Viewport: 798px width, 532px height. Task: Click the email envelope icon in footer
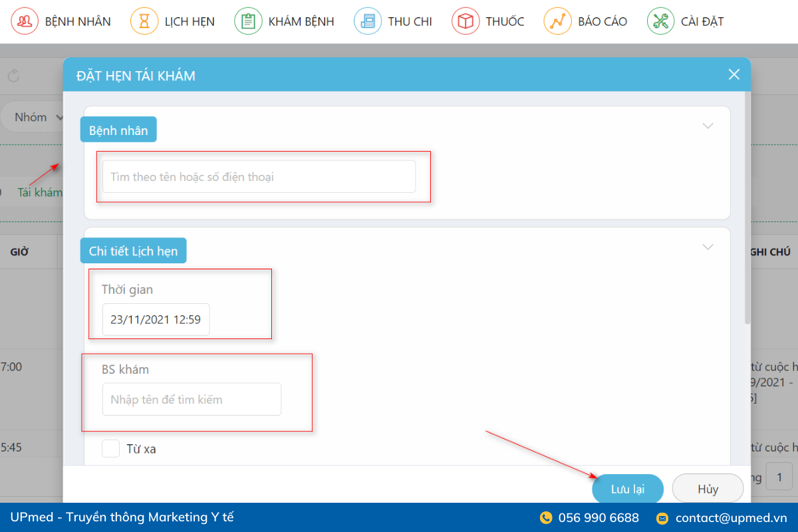point(662,518)
